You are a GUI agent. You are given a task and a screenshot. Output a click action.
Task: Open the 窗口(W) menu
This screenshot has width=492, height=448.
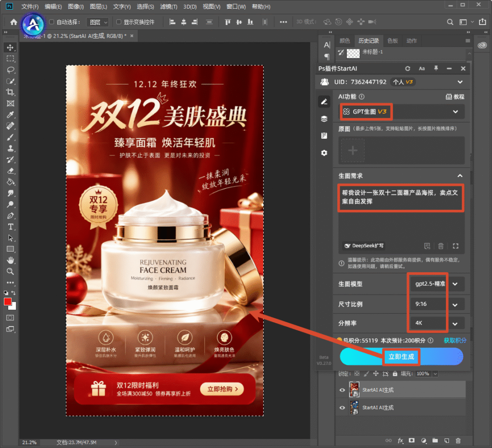coord(236,7)
